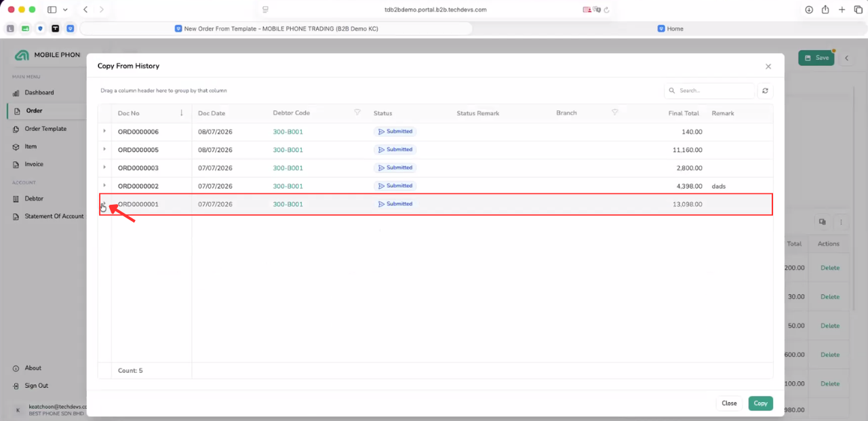868x421 pixels.
Task: Open Item in the sidebar menu
Action: click(31, 146)
